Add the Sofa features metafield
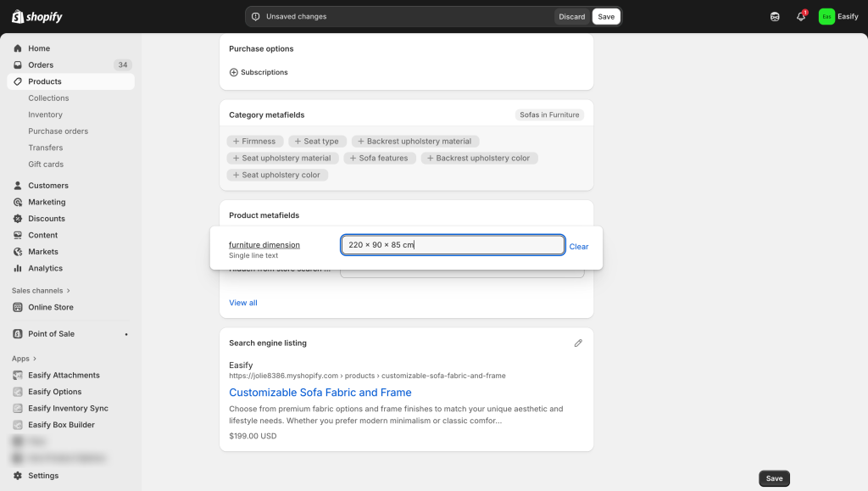868x491 pixels. (x=377, y=158)
